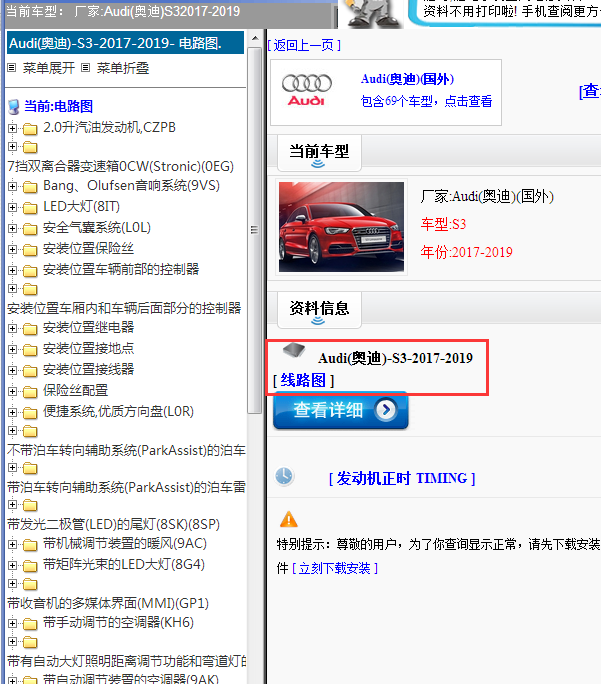Viewport: 601px width, 684px height.
Task: Click the folder icon for 2.0升汽油发动机,CZPB
Action: pyautogui.click(x=30, y=129)
